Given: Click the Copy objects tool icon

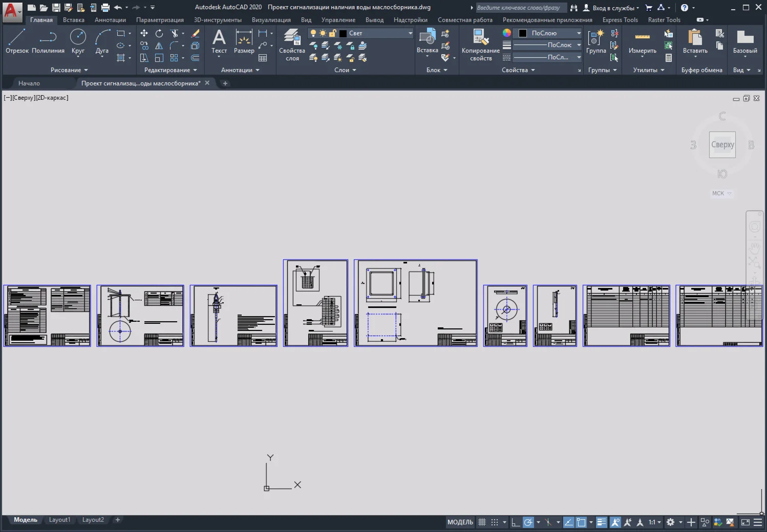Looking at the screenshot, I should (144, 46).
